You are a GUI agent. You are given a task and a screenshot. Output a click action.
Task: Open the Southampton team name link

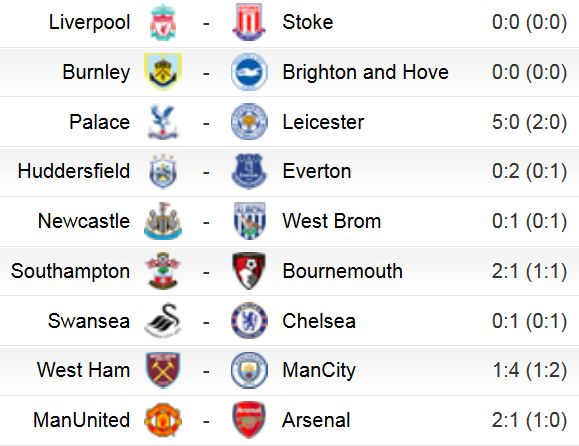[x=70, y=271]
